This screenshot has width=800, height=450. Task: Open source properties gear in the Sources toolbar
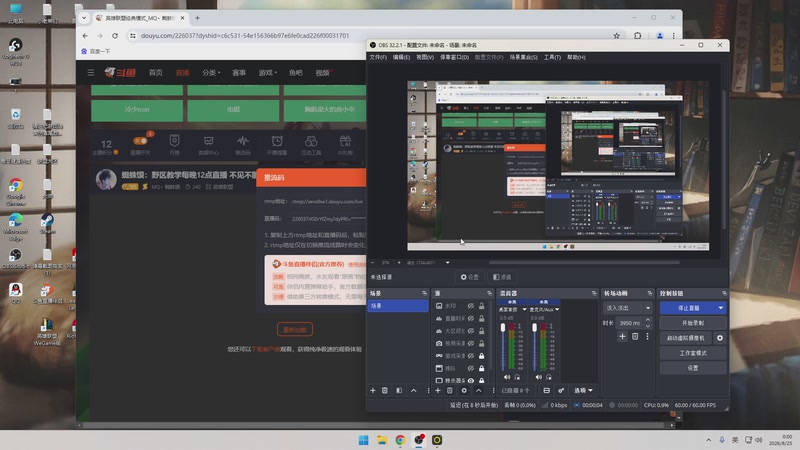coord(464,390)
